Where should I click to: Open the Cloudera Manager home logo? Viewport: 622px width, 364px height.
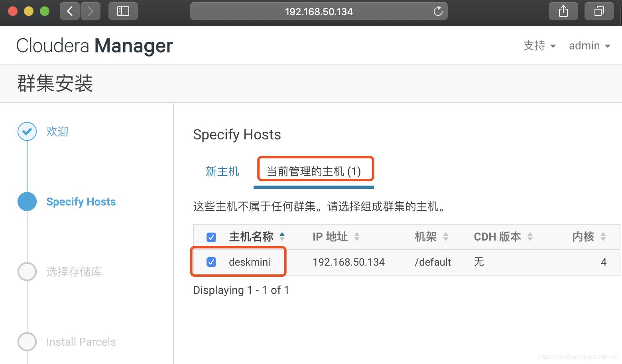(x=94, y=45)
